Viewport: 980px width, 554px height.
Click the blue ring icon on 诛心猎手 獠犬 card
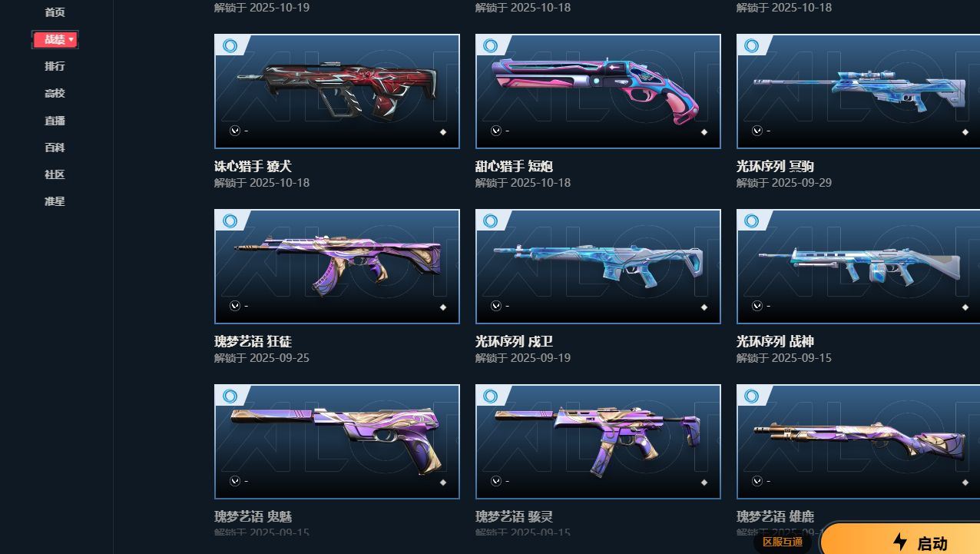230,45
